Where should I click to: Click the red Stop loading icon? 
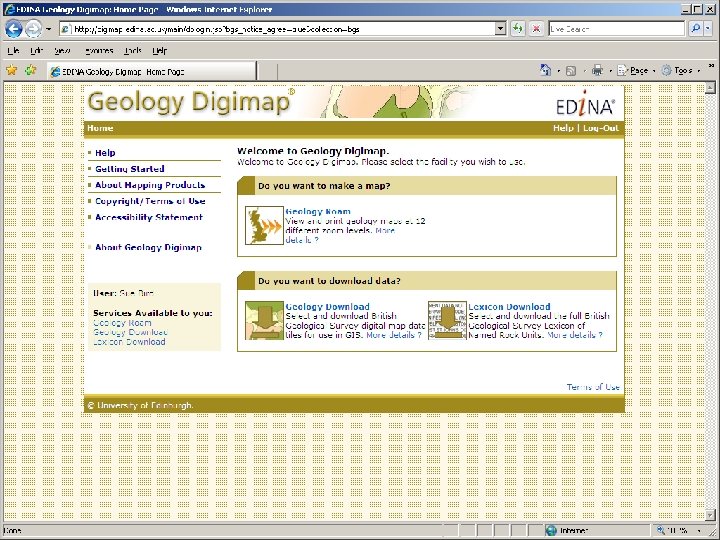[x=535, y=29]
